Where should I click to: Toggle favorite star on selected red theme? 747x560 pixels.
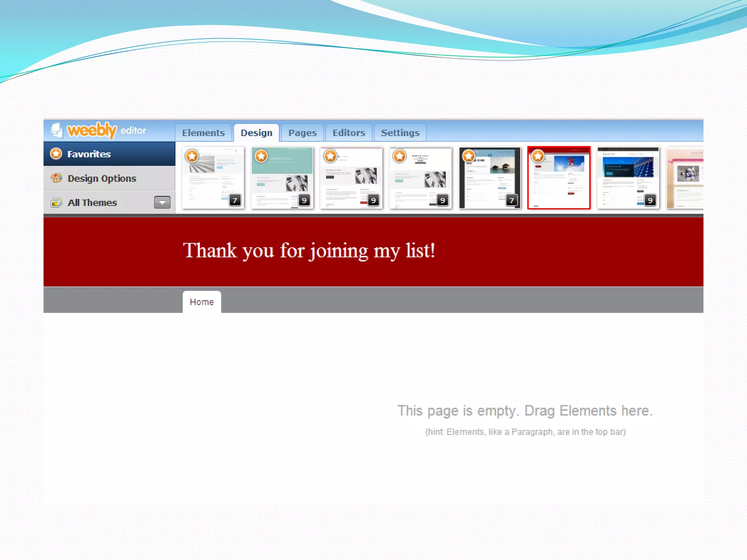pyautogui.click(x=538, y=156)
